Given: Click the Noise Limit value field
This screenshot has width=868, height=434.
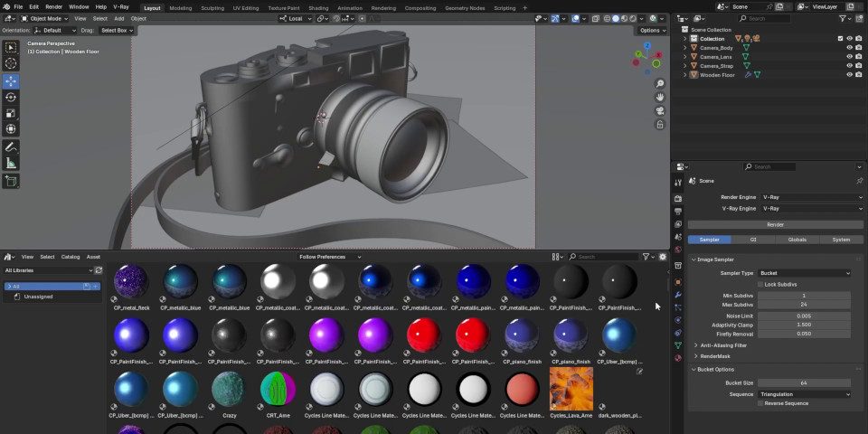Looking at the screenshot, I should click(805, 316).
